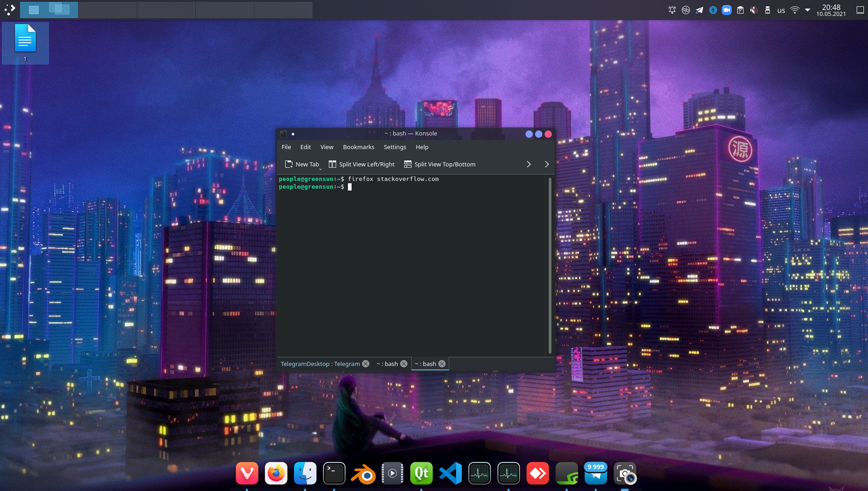
Task: Open the screenshot camera dock icon
Action: 625,474
